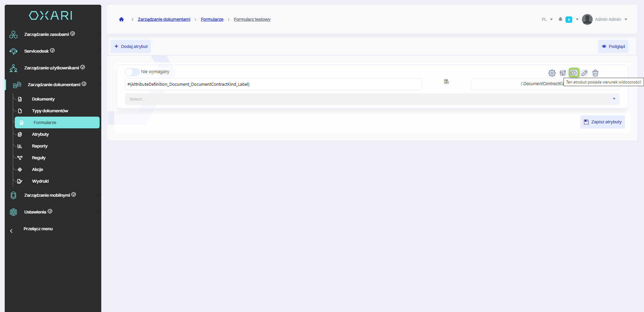Image resolution: width=644 pixels, height=312 pixels.
Task: Expand the Admin Admin user menu
Action: tap(626, 19)
